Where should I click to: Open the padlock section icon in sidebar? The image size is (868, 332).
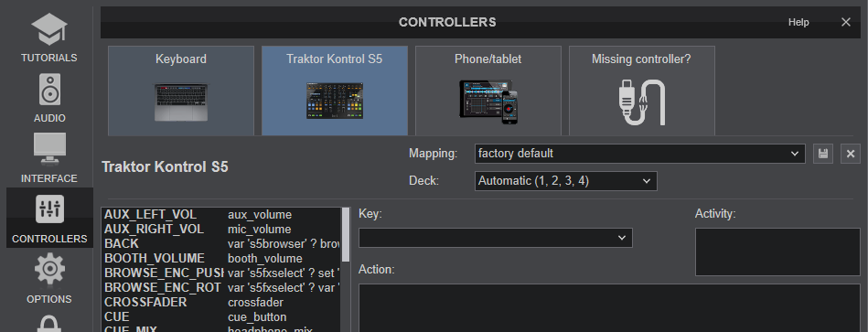49,323
